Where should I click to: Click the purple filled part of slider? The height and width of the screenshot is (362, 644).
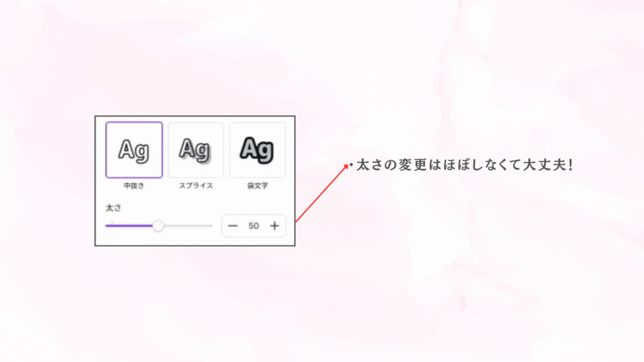[x=129, y=226]
